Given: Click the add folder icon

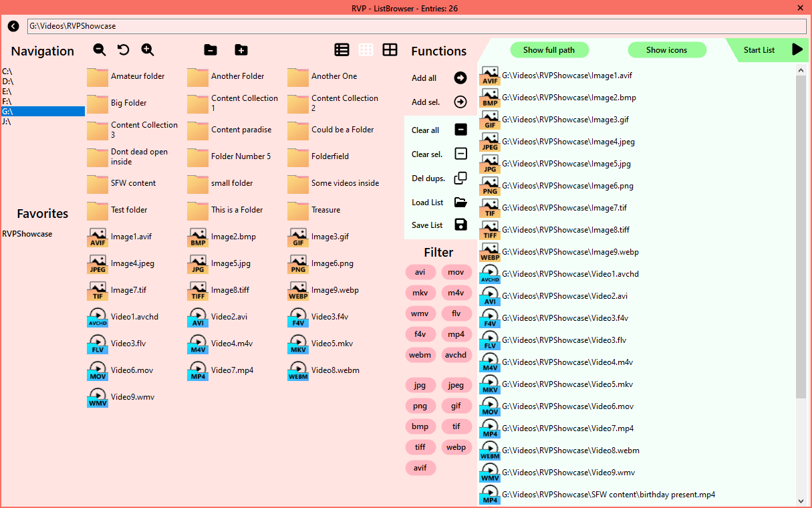Looking at the screenshot, I should point(241,50).
